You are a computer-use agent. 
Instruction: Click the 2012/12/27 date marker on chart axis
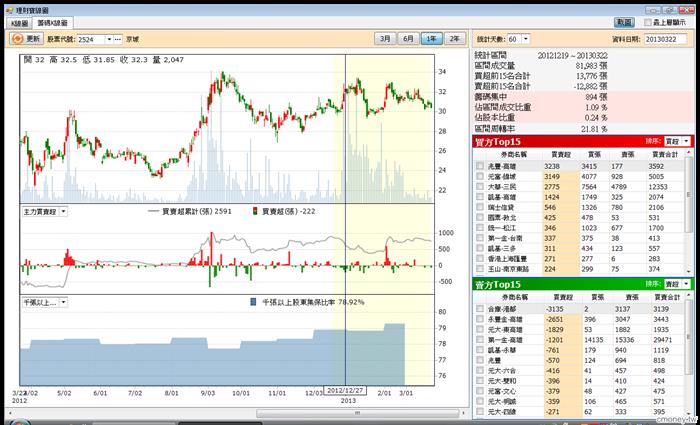tap(345, 390)
